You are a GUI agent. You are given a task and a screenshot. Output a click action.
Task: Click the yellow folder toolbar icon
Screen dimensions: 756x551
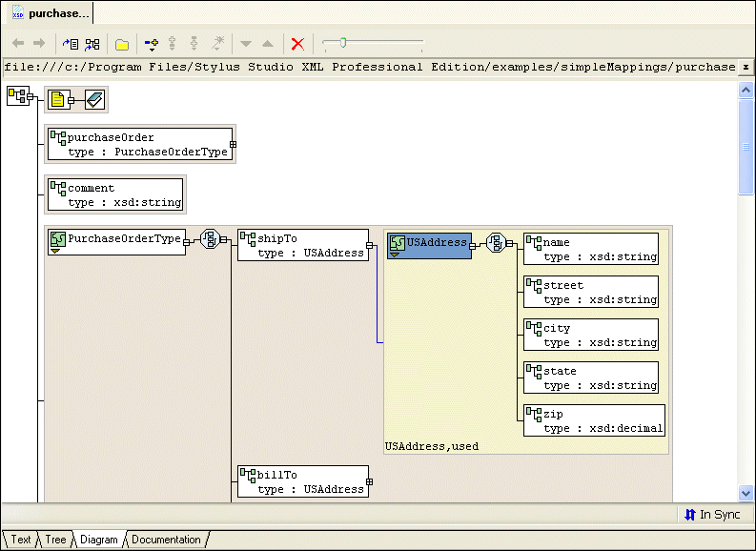(122, 44)
